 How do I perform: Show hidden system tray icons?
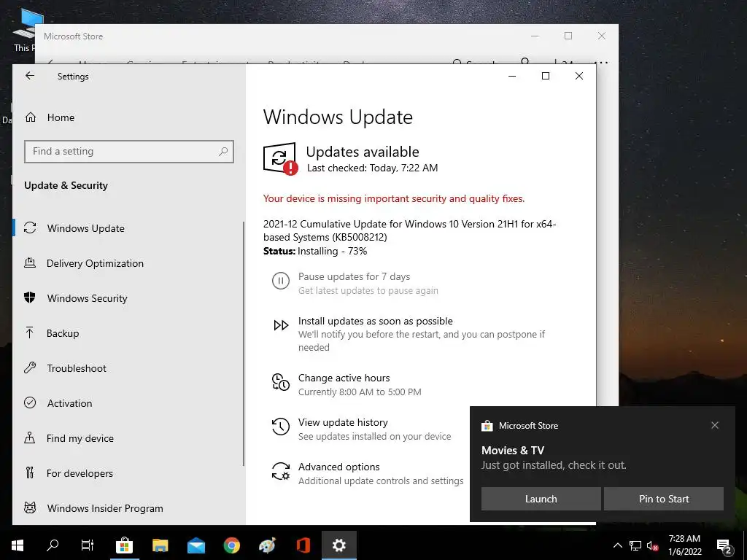[617, 545]
